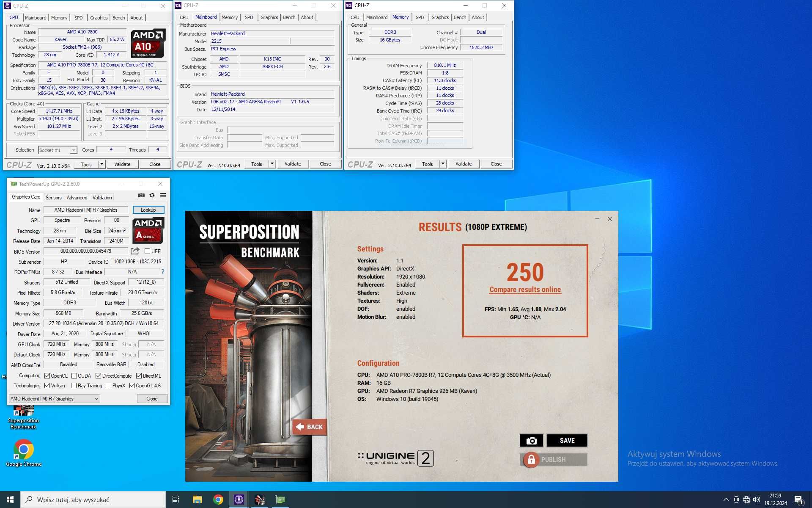Toggle the DirectCompute checkbox
This screenshot has width=812, height=508.
(98, 376)
